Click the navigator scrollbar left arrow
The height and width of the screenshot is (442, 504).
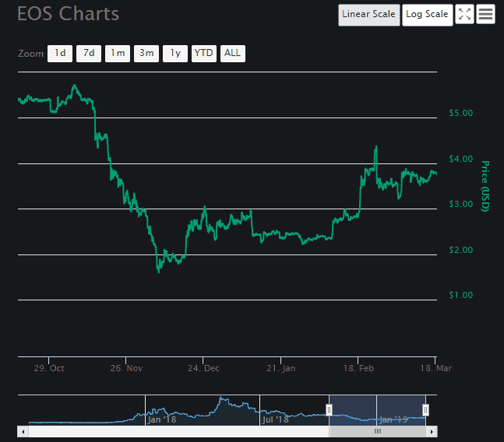(23, 432)
